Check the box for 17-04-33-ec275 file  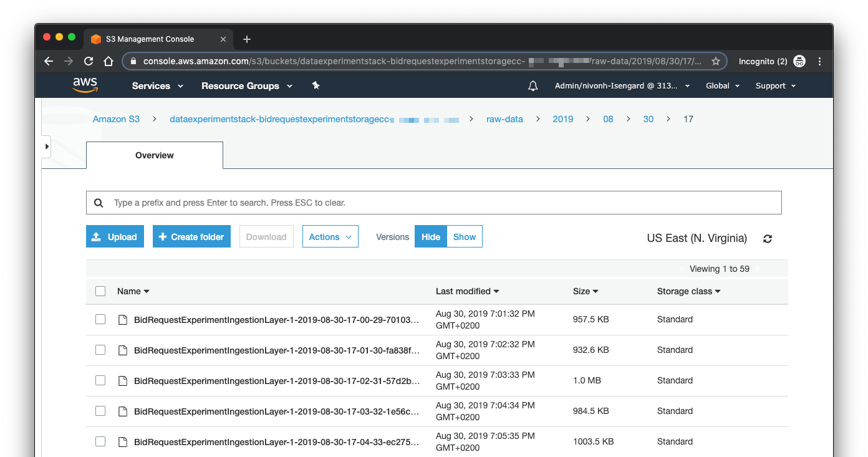(100, 441)
